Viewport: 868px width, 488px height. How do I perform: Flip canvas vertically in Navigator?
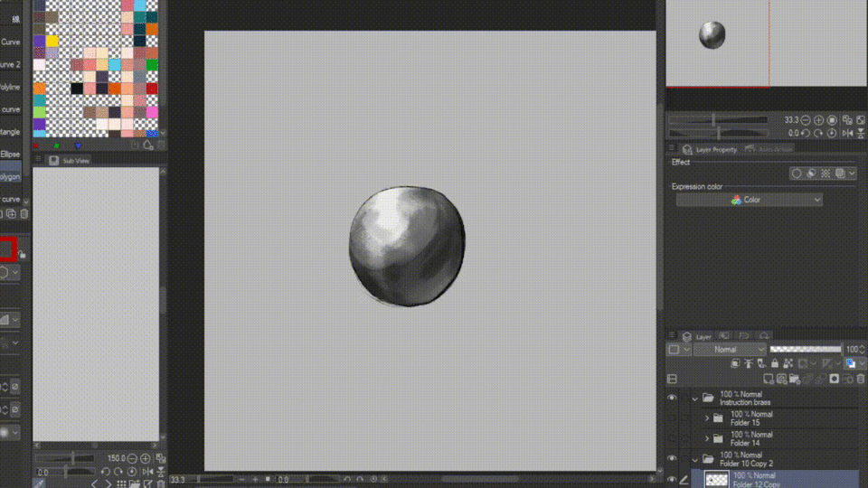861,134
